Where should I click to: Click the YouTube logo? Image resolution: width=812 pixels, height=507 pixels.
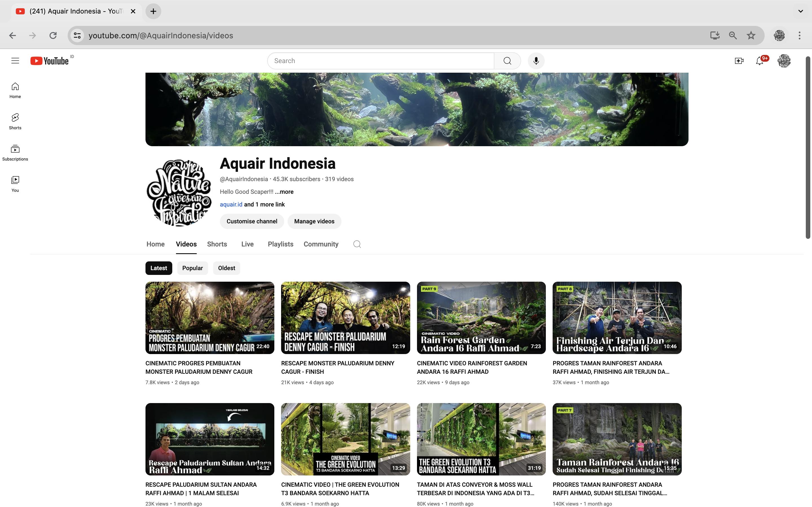coord(50,61)
